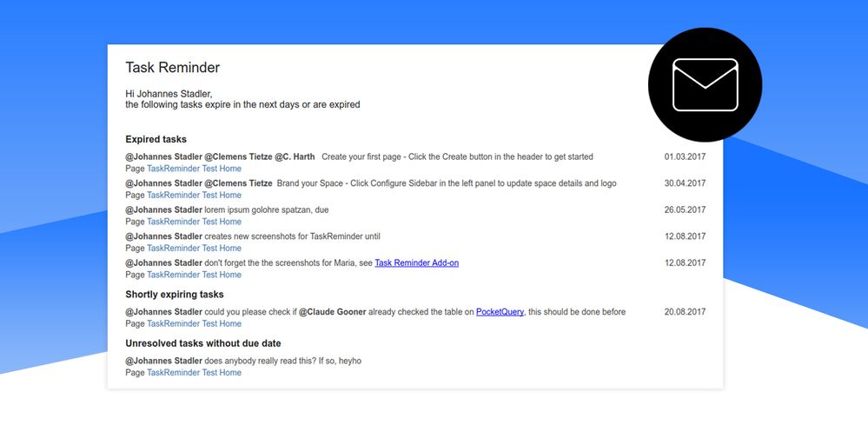This screenshot has height=425, width=868.
Task: Open TaskReminder Test Home link under 'Brand your Space'
Action: coord(194,196)
